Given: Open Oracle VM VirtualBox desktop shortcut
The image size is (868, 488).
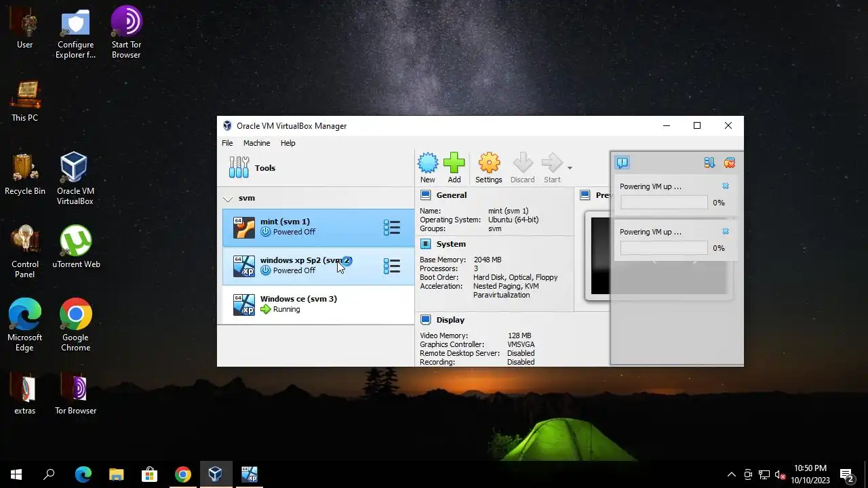Looking at the screenshot, I should click(75, 179).
